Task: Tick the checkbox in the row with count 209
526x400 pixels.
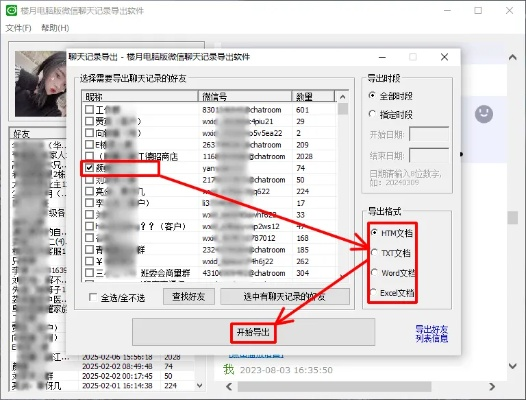Action: click(x=89, y=145)
